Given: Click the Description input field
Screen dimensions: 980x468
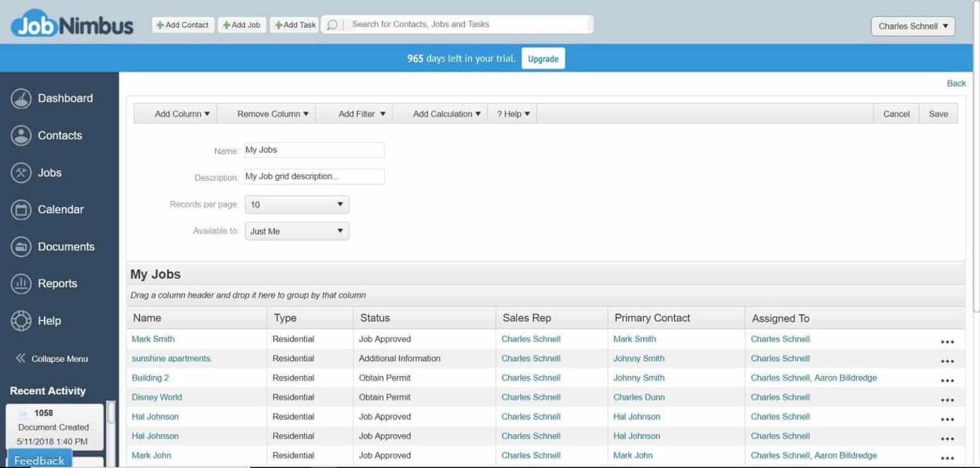Looking at the screenshot, I should (314, 176).
